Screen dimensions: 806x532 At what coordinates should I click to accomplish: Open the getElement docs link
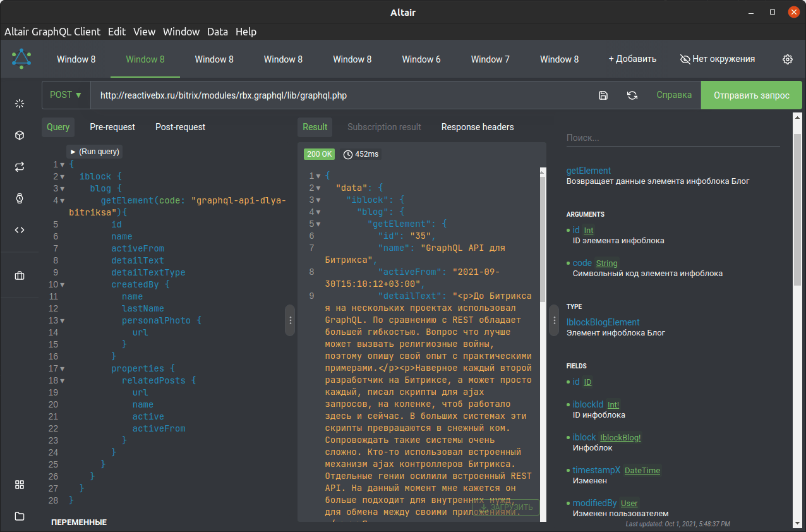[x=589, y=171]
